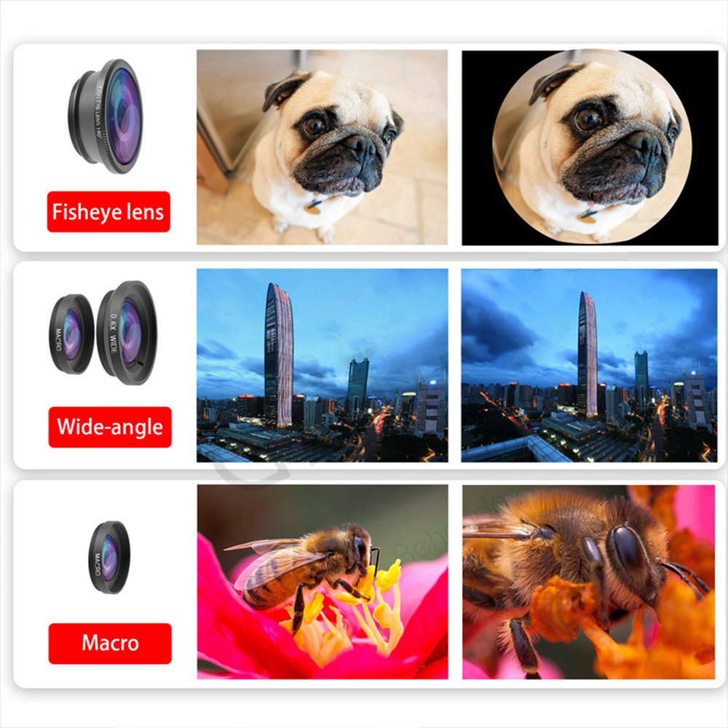This screenshot has width=728, height=728.
Task: Click the tall tower in wide-angle photo
Action: pyautogui.click(x=587, y=356)
